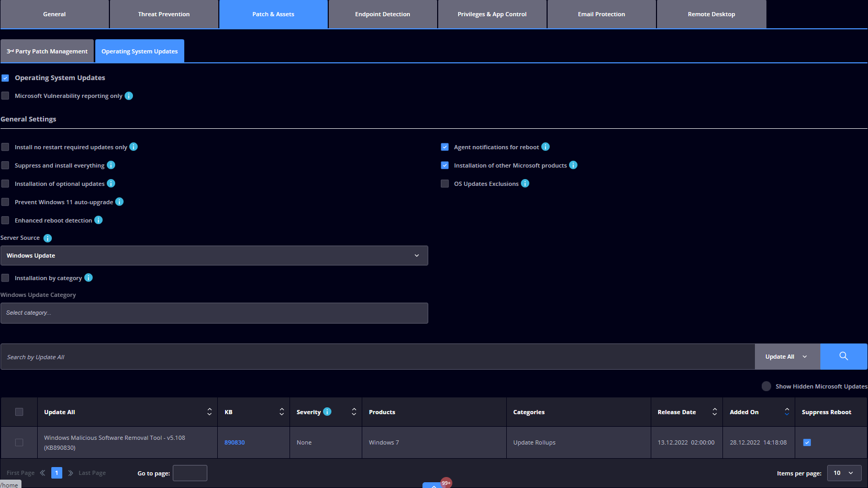Viewport: 868px width, 488px height.
Task: Uncheck Installation of other Microsoft products
Action: click(x=445, y=165)
